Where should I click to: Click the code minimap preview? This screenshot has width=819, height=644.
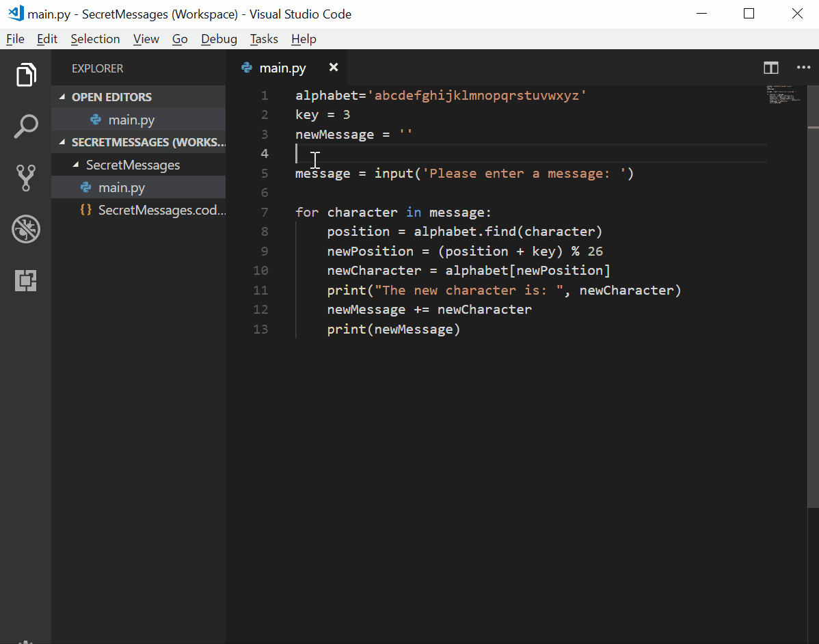tap(783, 94)
